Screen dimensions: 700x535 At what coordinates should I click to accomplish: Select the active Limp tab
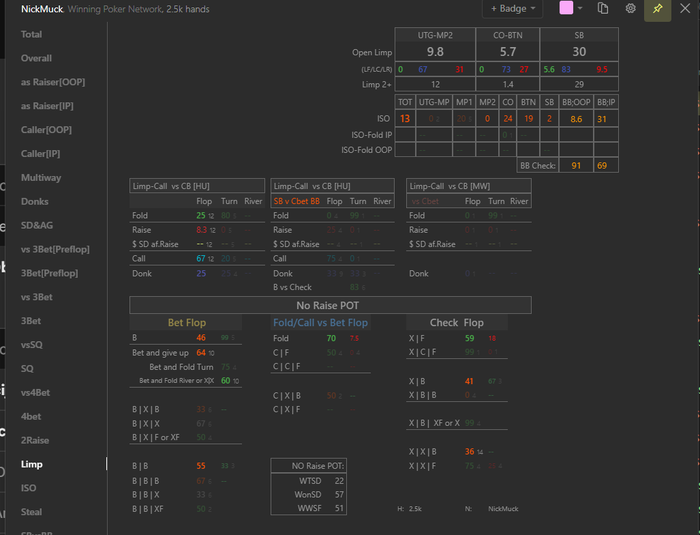pyautogui.click(x=32, y=464)
